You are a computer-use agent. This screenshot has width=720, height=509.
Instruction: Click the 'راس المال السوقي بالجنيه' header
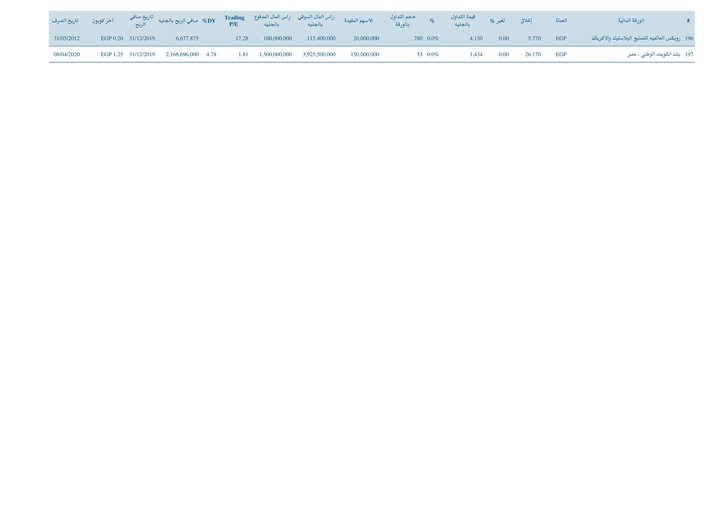[x=316, y=21]
